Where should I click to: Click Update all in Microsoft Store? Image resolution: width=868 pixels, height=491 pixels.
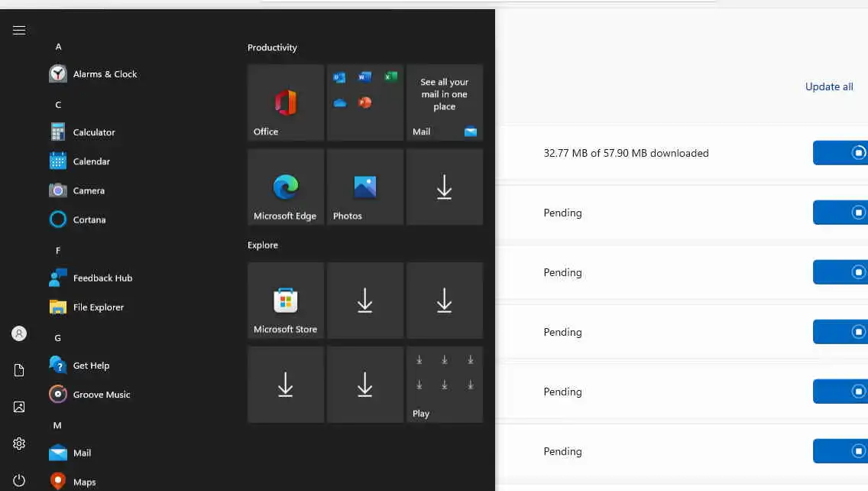[x=829, y=86]
